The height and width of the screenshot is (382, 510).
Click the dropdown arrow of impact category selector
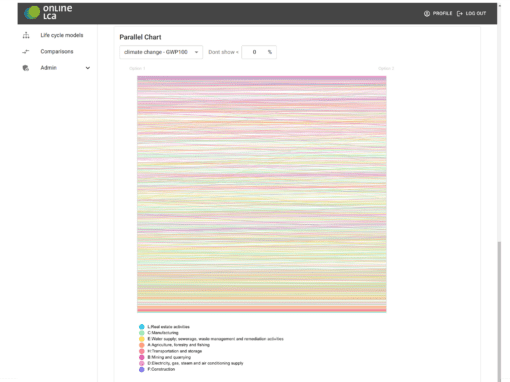click(196, 52)
